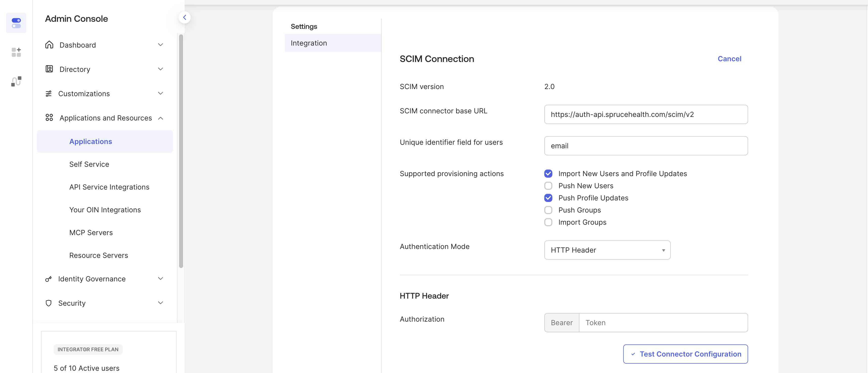Click the Dashboard home icon
The image size is (868, 373).
(49, 45)
